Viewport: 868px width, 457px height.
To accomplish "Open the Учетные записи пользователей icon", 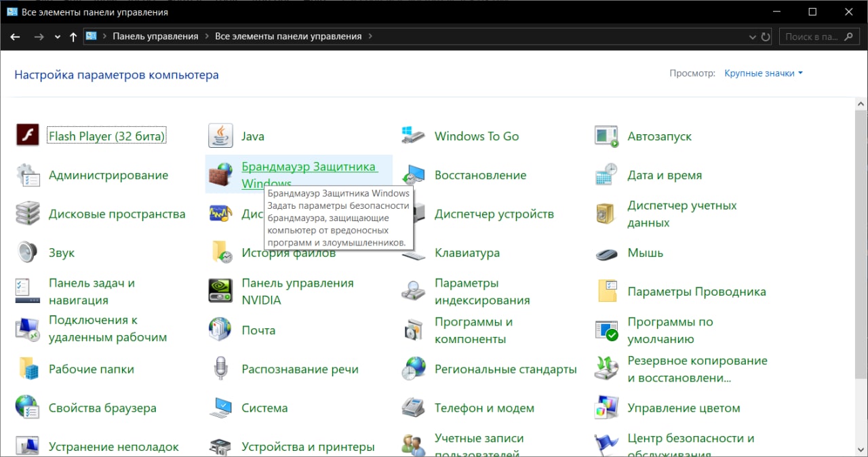I will coord(414,446).
